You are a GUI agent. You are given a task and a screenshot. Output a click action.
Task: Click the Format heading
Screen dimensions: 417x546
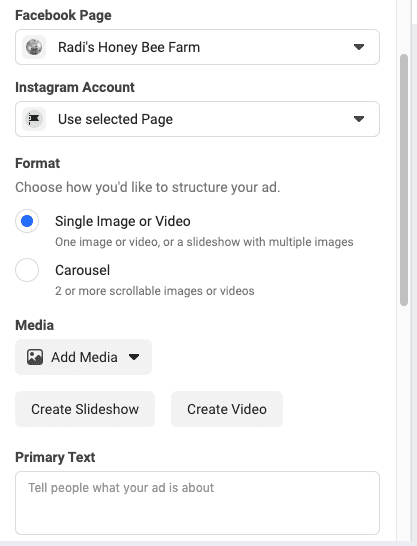click(x=38, y=163)
